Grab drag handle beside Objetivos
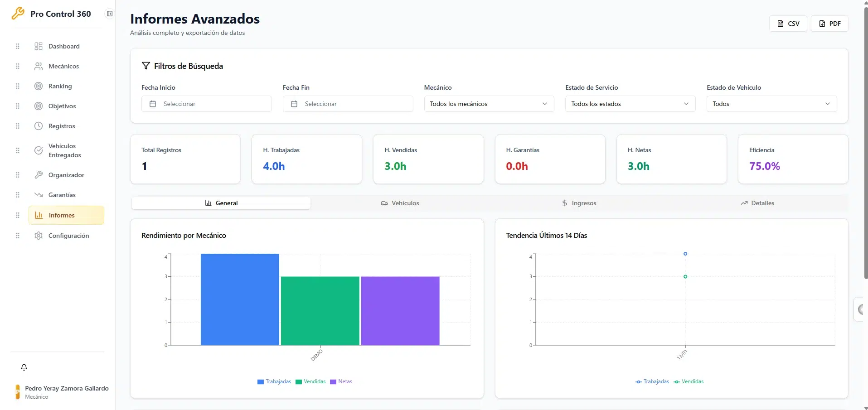 tap(18, 106)
